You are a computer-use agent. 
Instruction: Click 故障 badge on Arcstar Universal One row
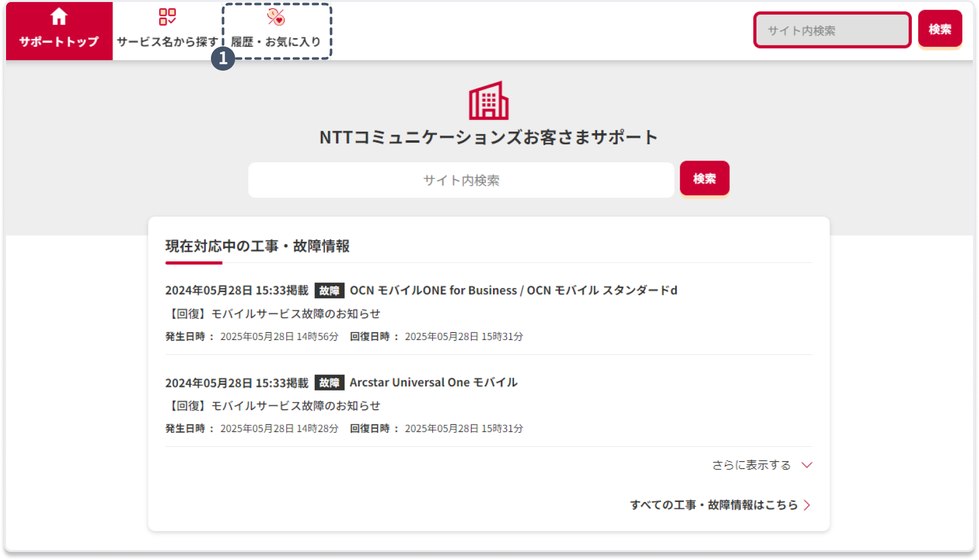(329, 382)
